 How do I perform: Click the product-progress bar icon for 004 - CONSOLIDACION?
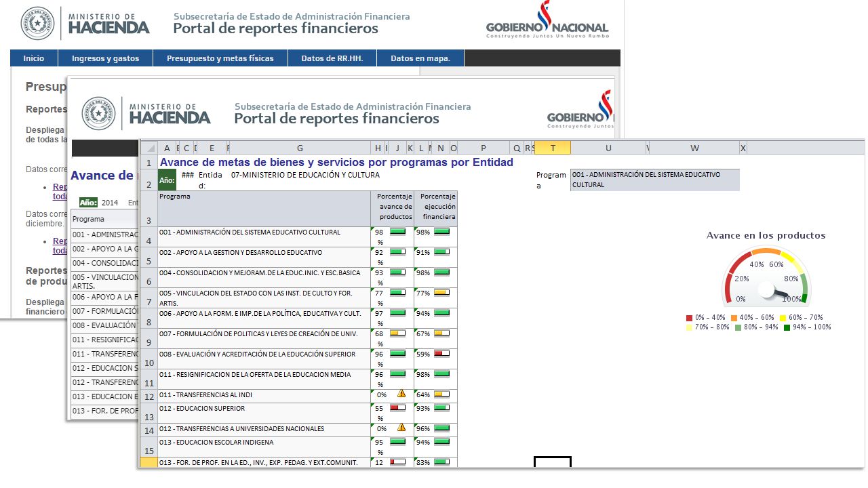tap(397, 272)
